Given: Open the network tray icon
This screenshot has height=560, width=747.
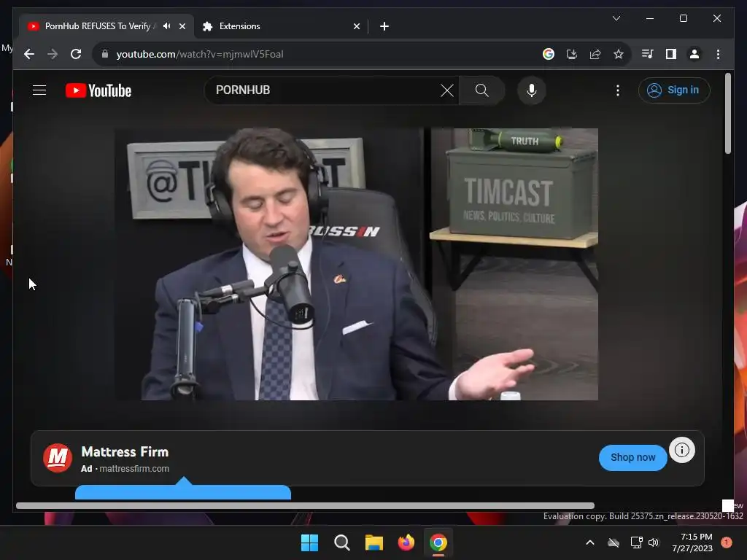Looking at the screenshot, I should coord(636,542).
